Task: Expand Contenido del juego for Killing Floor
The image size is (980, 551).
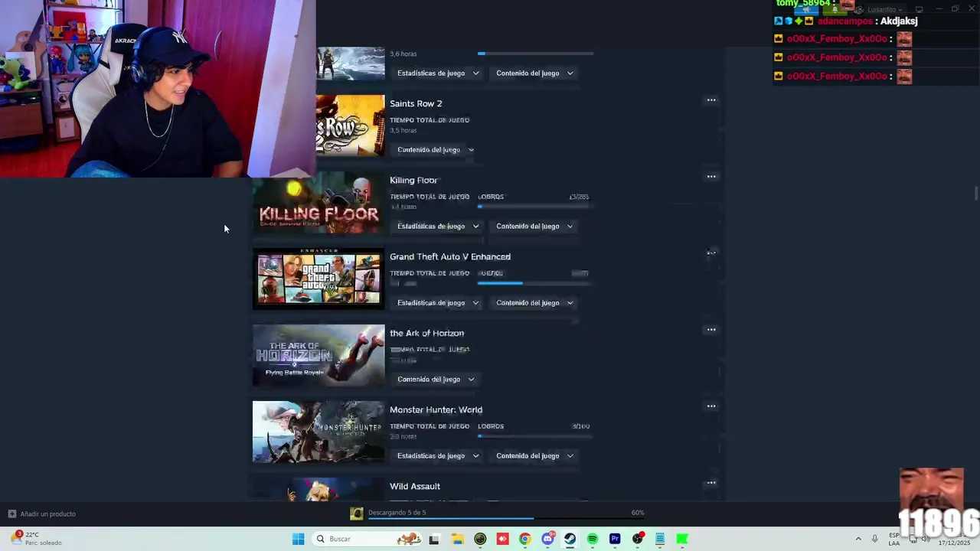Action: [534, 227]
